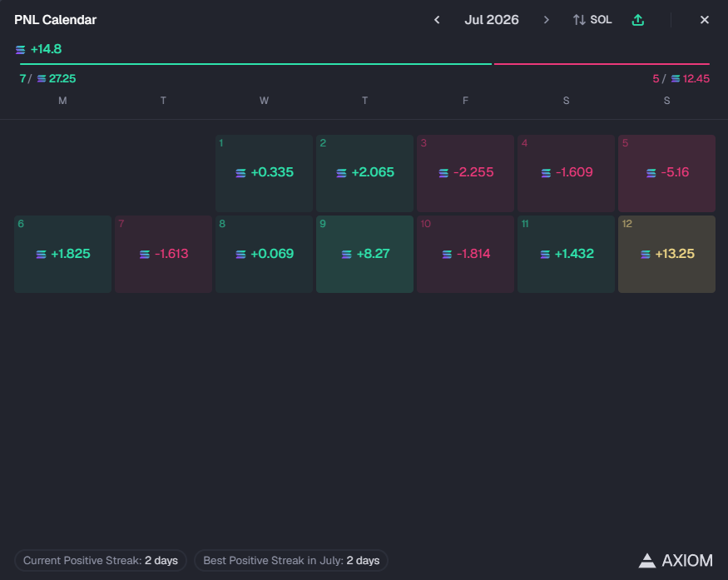
Task: Click Best Positive Streak in July badge
Action: 291,561
